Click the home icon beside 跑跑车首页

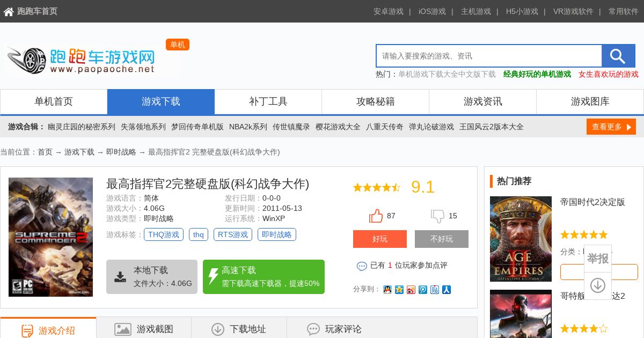[x=9, y=12]
